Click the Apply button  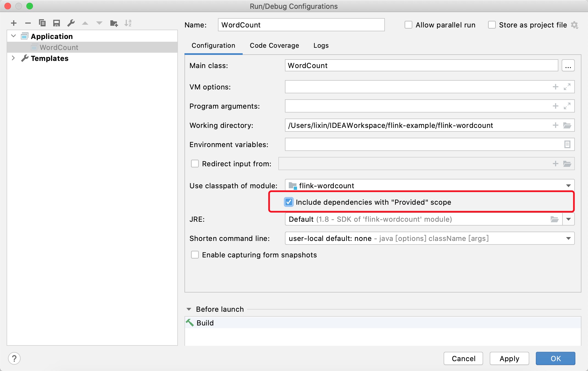509,358
